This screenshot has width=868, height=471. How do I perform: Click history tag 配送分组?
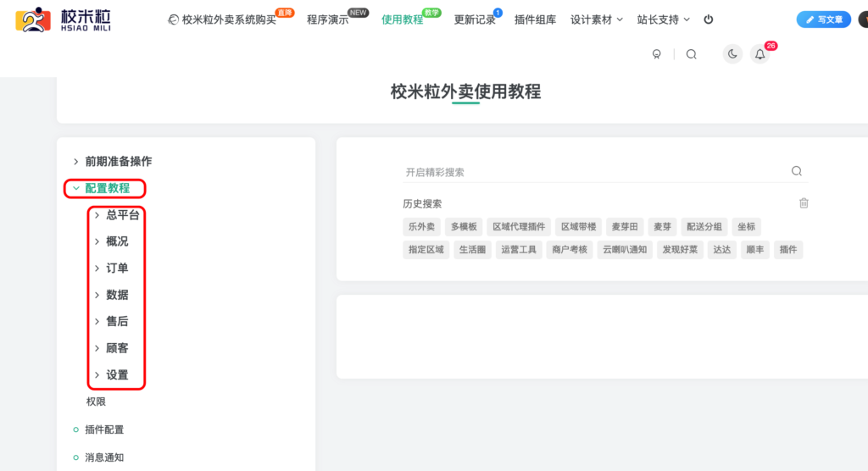click(x=704, y=226)
